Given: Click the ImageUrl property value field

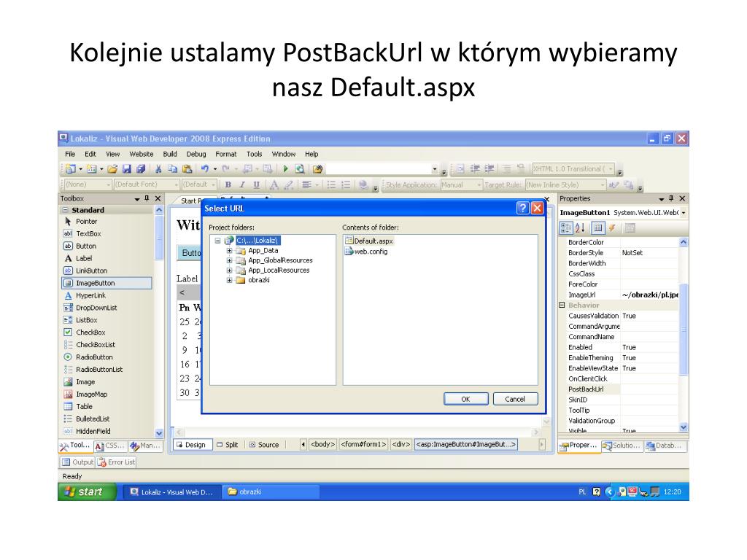Looking at the screenshot, I should (650, 295).
